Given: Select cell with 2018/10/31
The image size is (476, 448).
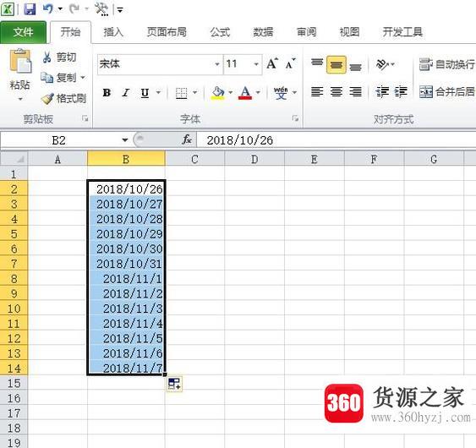Looking at the screenshot, I should (126, 264).
